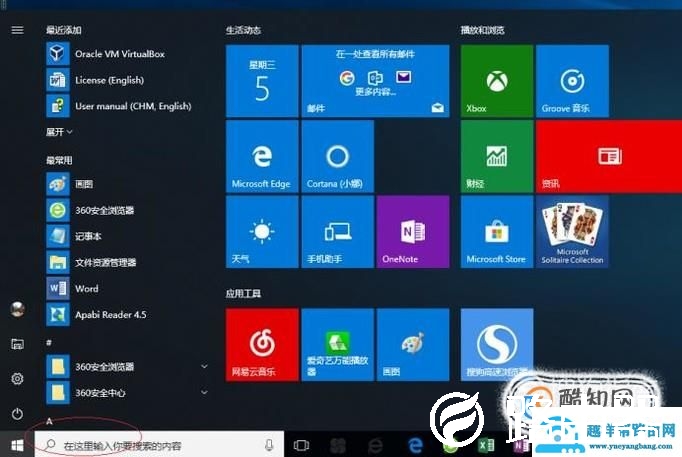Viewport: 682px width, 457px height.
Task: Open the 天气 weather tile
Action: coord(262,231)
